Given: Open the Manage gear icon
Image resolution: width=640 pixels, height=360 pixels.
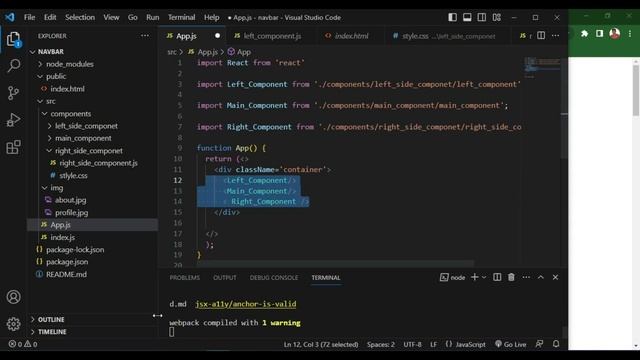Looking at the screenshot, I should pos(13,324).
